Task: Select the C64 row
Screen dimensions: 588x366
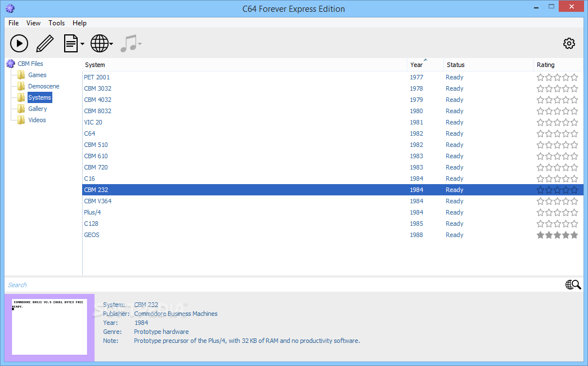Action: coord(333,133)
